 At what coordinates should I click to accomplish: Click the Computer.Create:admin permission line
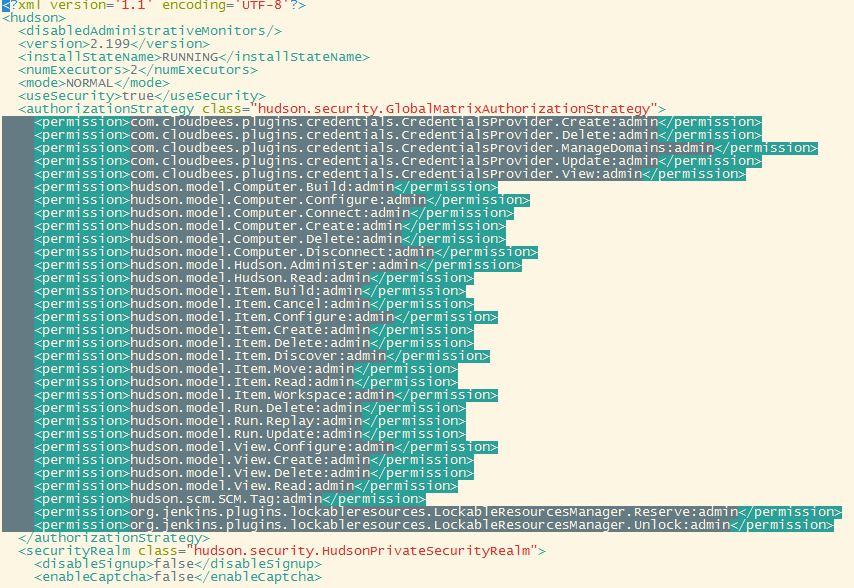coord(270,226)
